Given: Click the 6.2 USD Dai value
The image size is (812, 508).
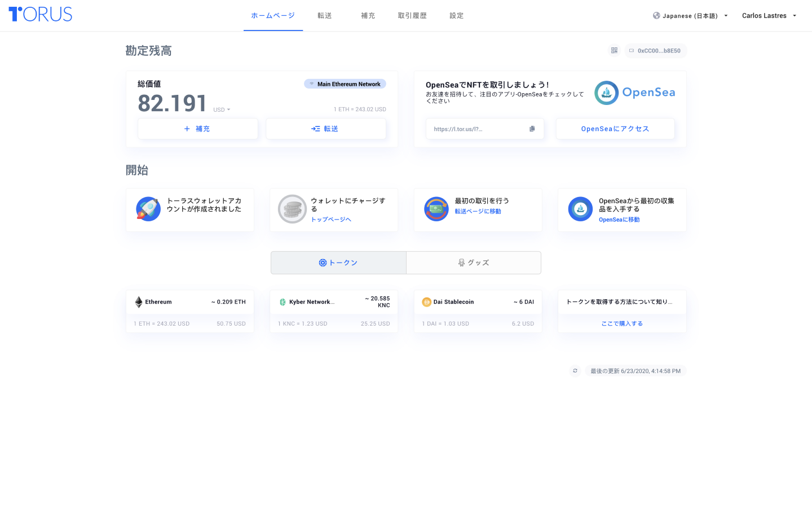Looking at the screenshot, I should pos(523,324).
